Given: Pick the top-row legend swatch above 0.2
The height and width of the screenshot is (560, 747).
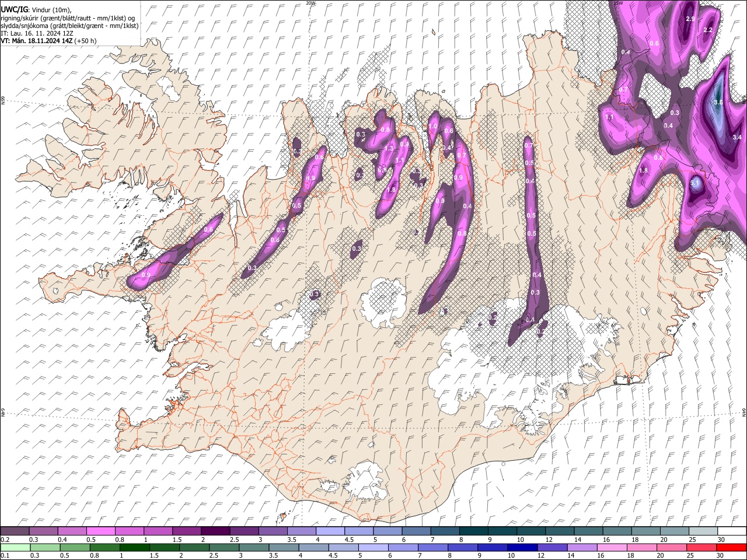Looking at the screenshot, I should coord(15,531).
